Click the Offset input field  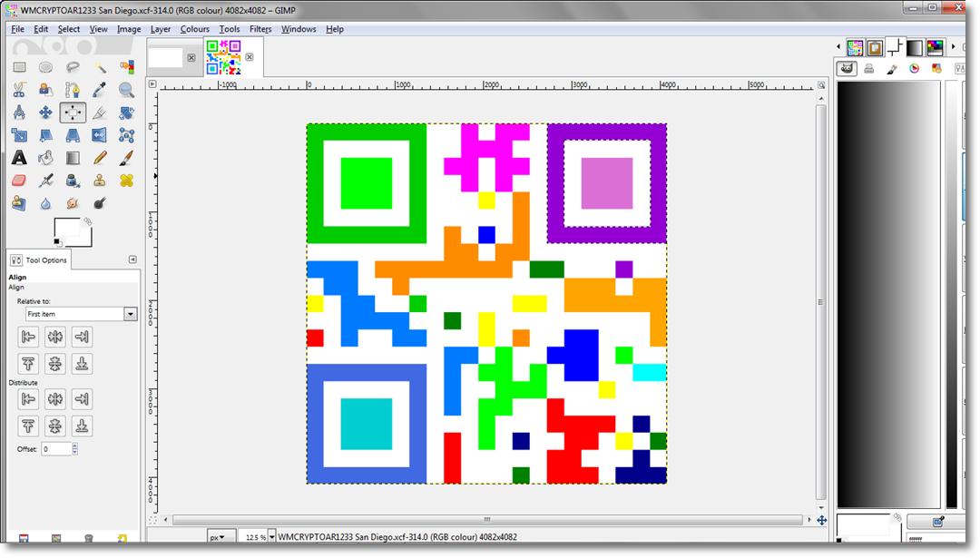[x=56, y=448]
